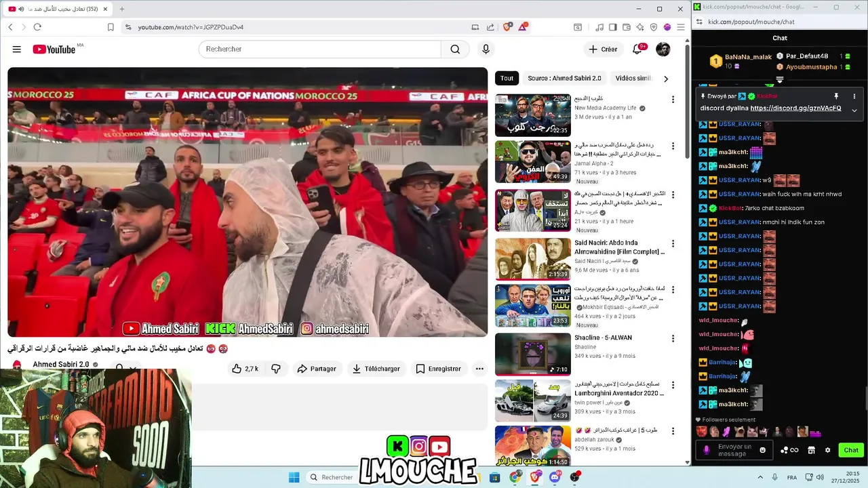Select the Vidéos similaires chip
Screen dimensions: 868x488
point(633,79)
